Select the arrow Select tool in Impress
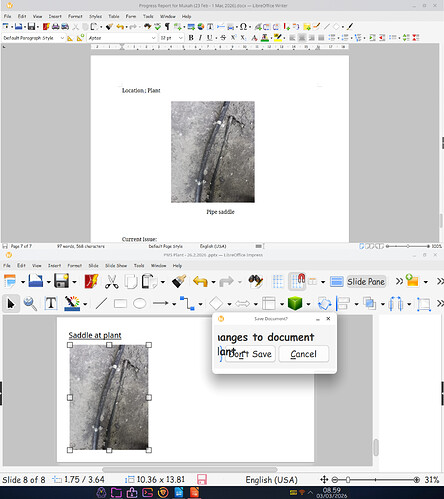This screenshot has height=499, width=444. click(x=11, y=304)
